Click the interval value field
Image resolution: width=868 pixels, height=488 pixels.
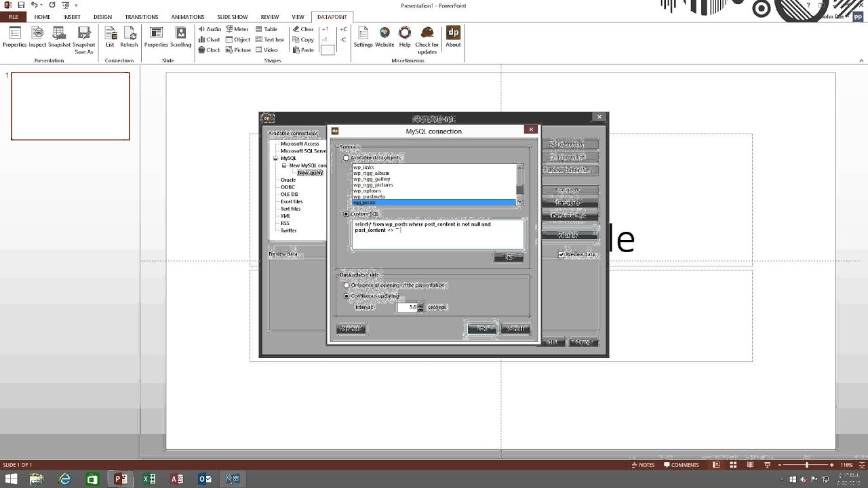pos(406,307)
